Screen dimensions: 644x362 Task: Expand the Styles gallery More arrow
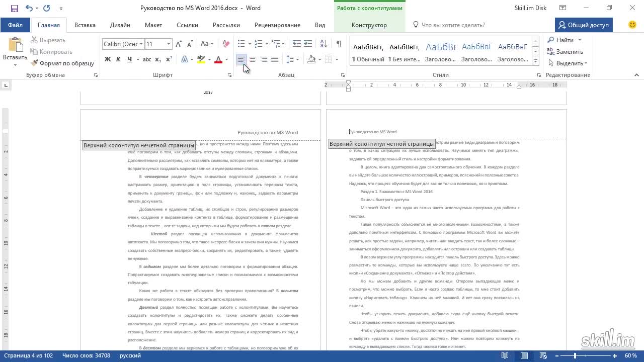[x=535, y=61]
